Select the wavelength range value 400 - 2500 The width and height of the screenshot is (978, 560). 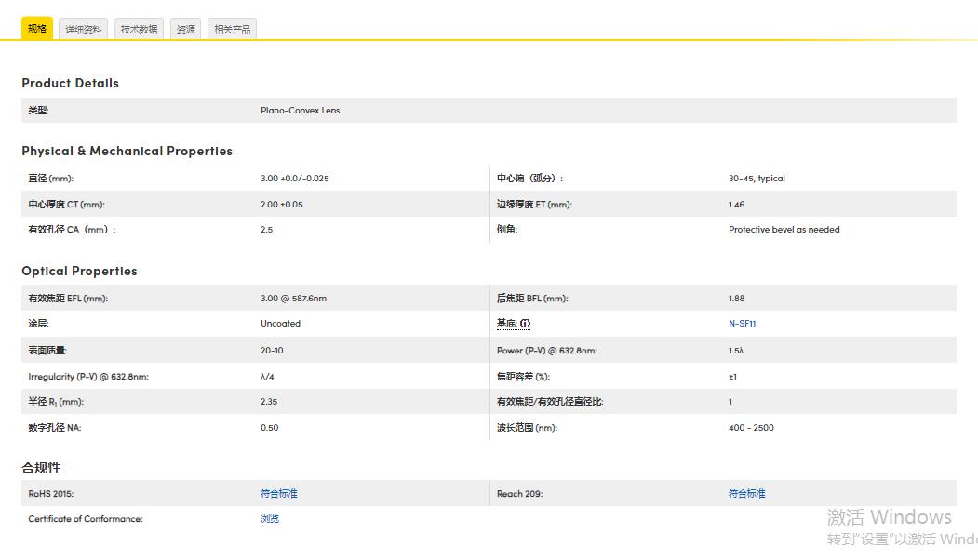(x=750, y=428)
